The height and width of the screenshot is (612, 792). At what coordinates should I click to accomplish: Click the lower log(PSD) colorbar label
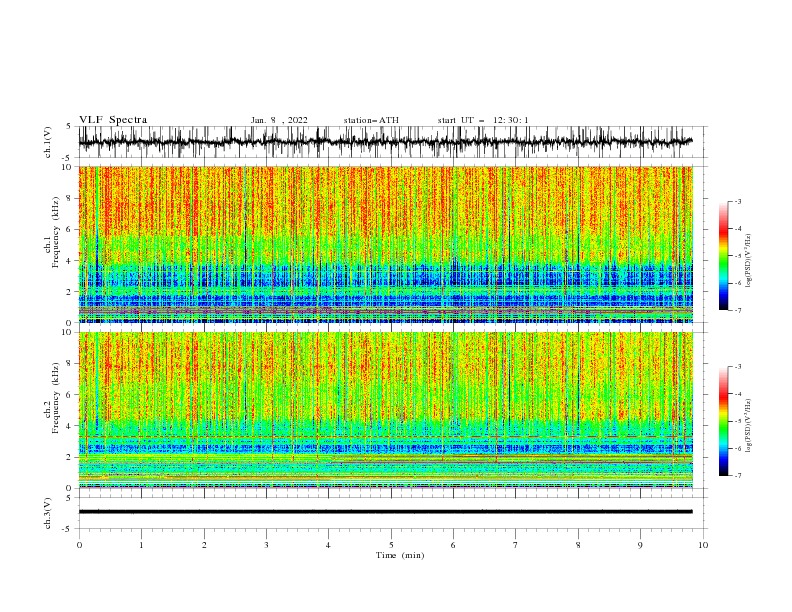(x=748, y=426)
